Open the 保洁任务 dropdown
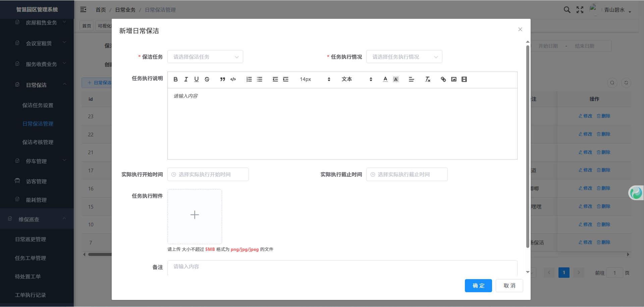644x307 pixels. pos(205,57)
